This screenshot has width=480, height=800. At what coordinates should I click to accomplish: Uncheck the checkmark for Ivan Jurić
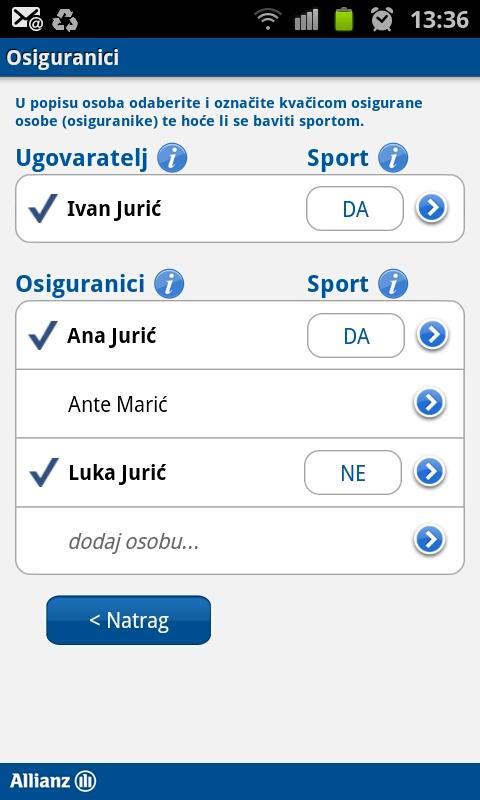point(43,208)
